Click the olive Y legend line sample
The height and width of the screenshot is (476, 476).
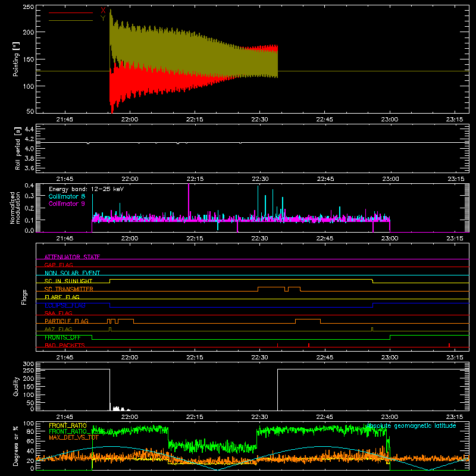[70, 21]
